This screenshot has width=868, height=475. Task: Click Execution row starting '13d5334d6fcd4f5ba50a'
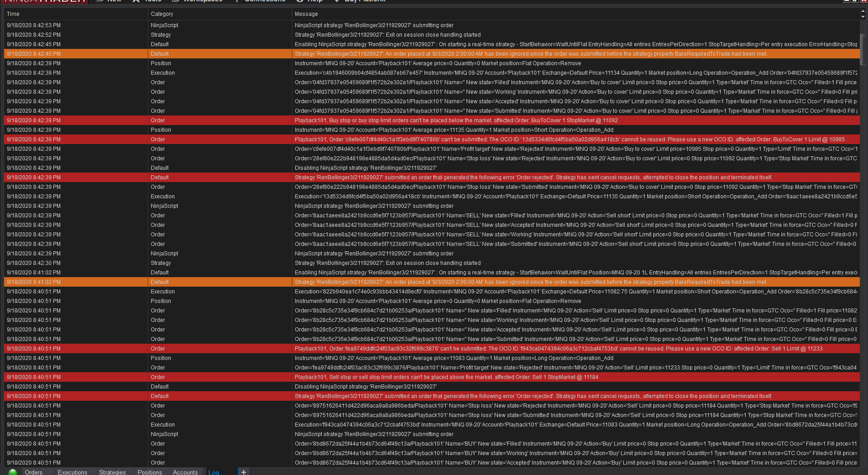coord(432,197)
